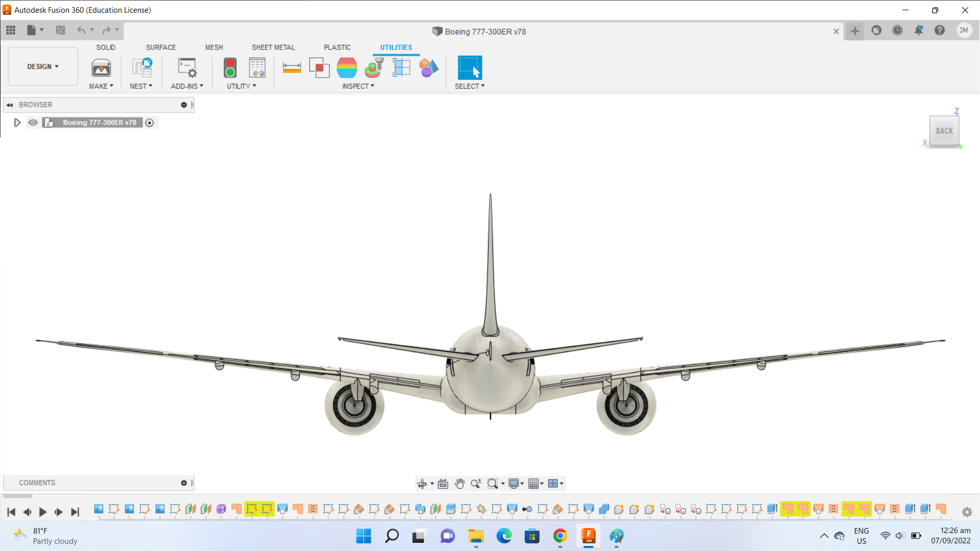Open a new design tab with plus
Viewport: 980px width, 551px height.
point(855,31)
